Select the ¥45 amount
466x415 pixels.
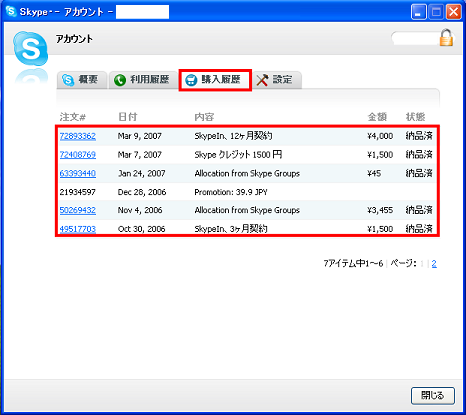[374, 173]
